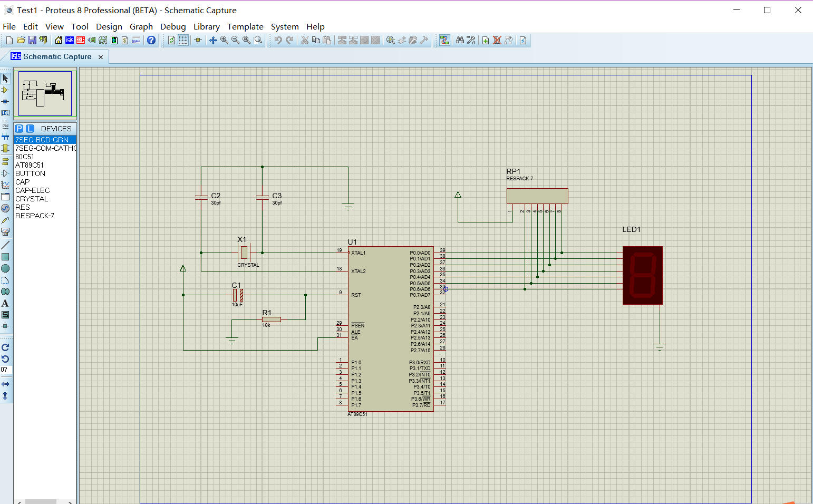Click the Zoom In magnifier

(x=225, y=40)
